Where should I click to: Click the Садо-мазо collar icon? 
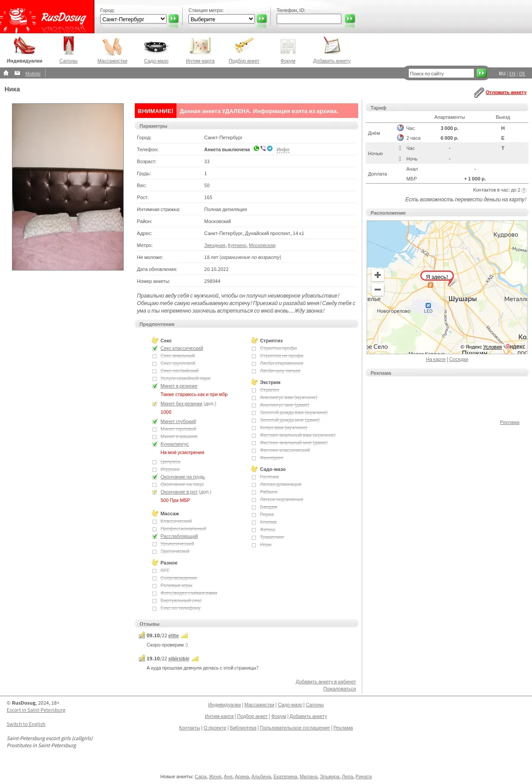pyautogui.click(x=156, y=46)
